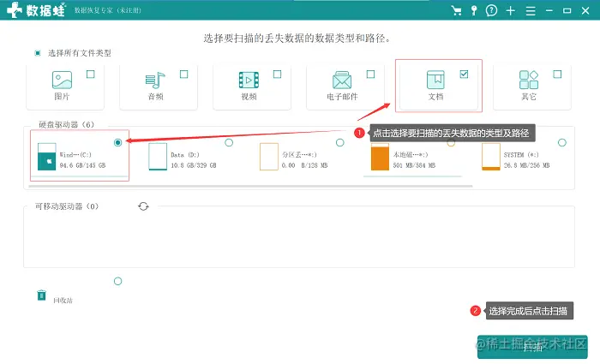Viewport: 600px width, 364px height.
Task: Check the 图片 checkbox
Action: point(91,75)
